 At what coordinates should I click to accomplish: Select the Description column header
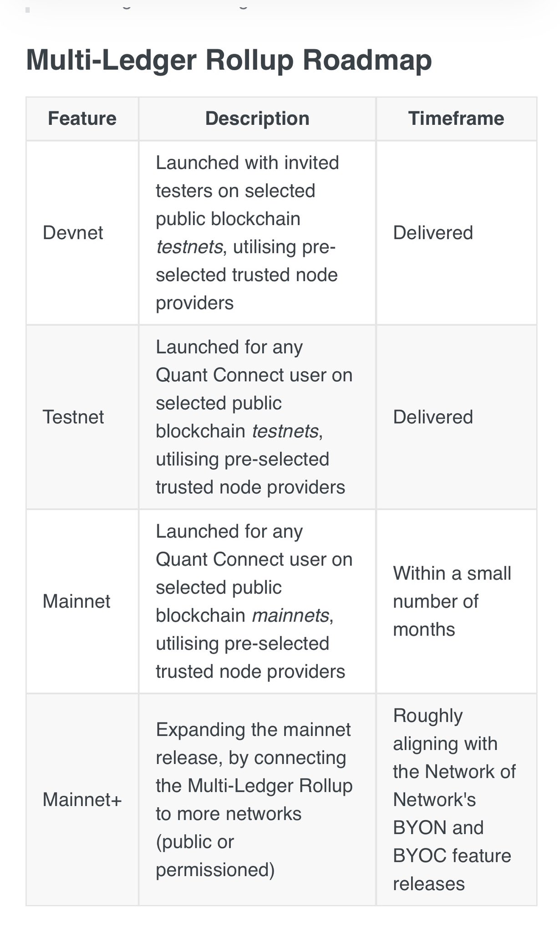point(257,118)
